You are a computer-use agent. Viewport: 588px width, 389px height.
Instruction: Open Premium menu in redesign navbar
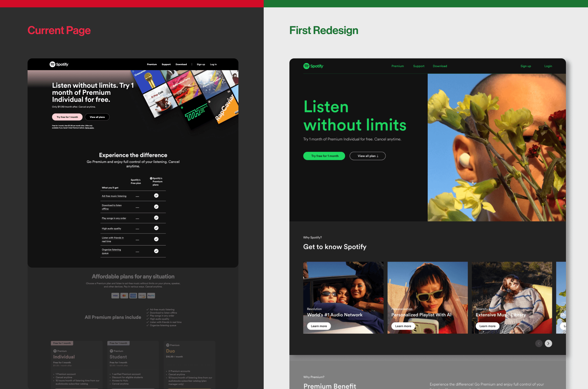397,66
